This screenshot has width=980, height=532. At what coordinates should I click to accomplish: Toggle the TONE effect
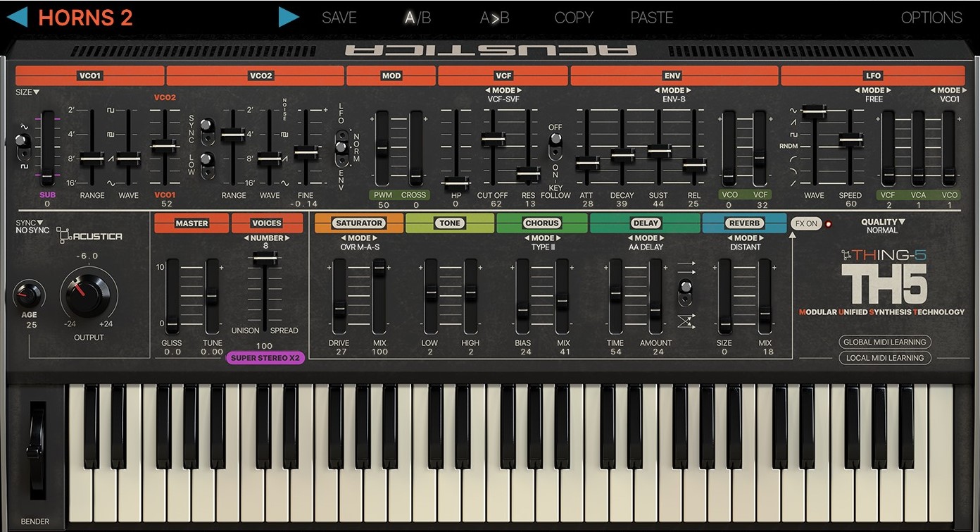click(x=450, y=223)
